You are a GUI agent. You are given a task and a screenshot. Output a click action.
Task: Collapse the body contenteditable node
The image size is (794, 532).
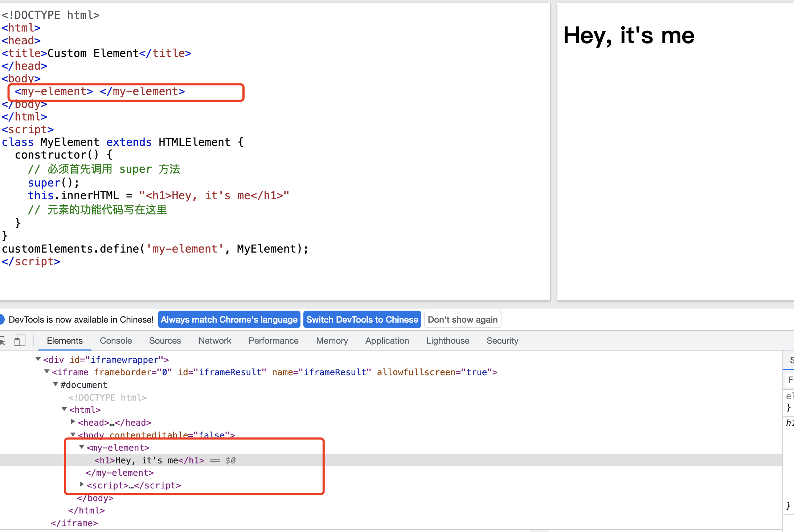click(73, 434)
